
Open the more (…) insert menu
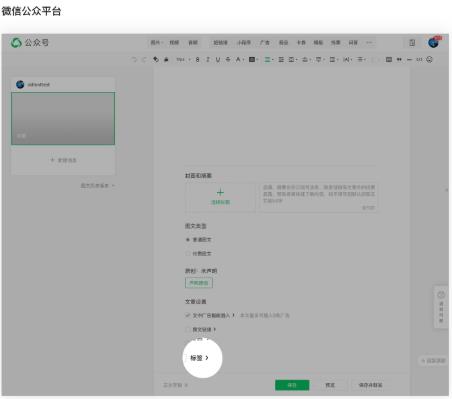pyautogui.click(x=369, y=43)
